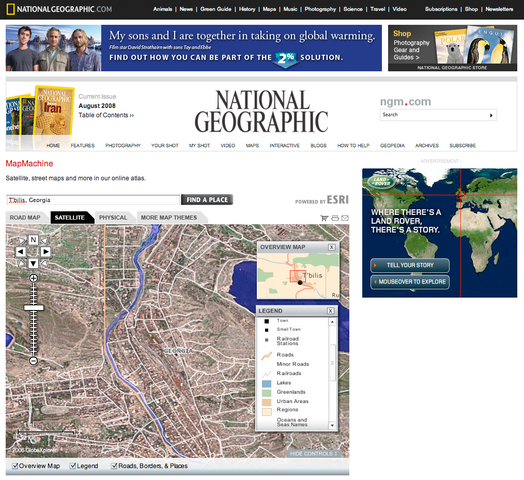Open the Animals link in top bar
Screen dimensions: 524x480
tap(163, 9)
